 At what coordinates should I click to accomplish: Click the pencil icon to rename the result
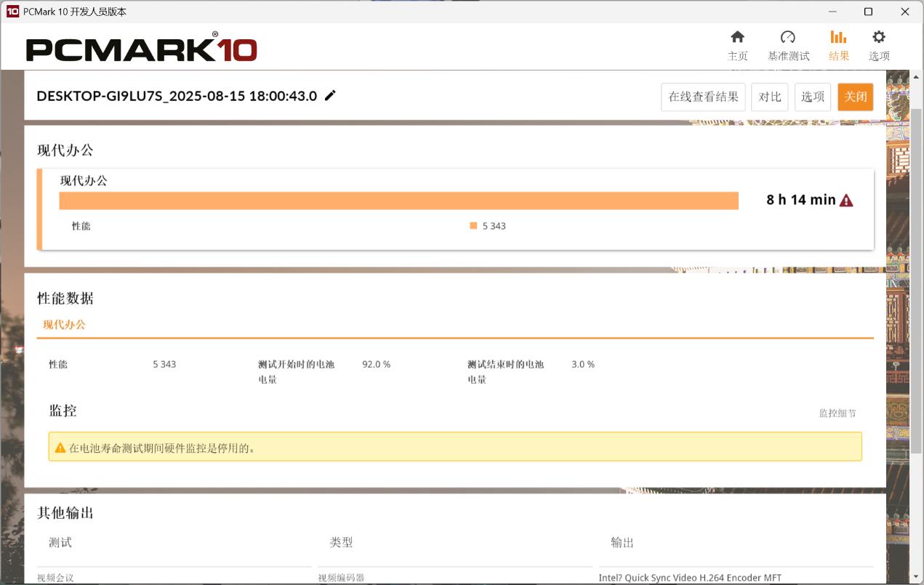pyautogui.click(x=331, y=95)
